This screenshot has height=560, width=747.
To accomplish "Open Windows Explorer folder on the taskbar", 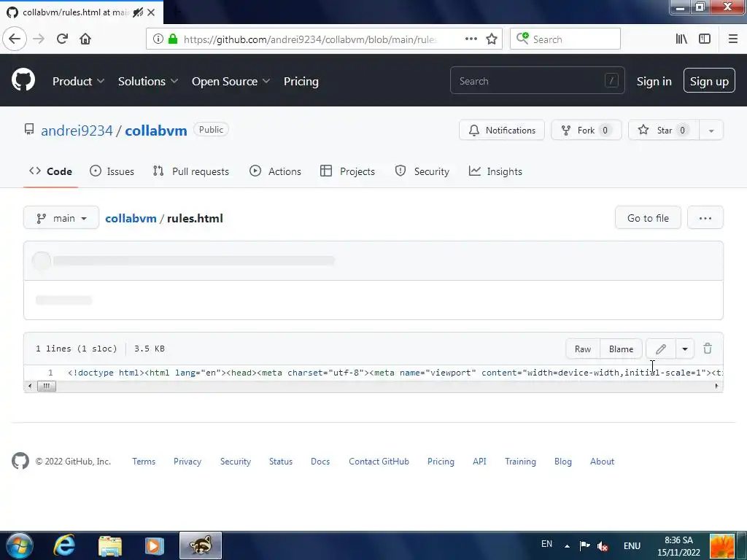I will point(110,545).
